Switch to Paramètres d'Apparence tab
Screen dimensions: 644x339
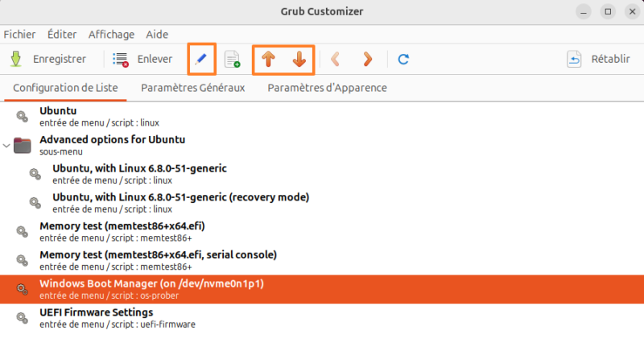(327, 88)
